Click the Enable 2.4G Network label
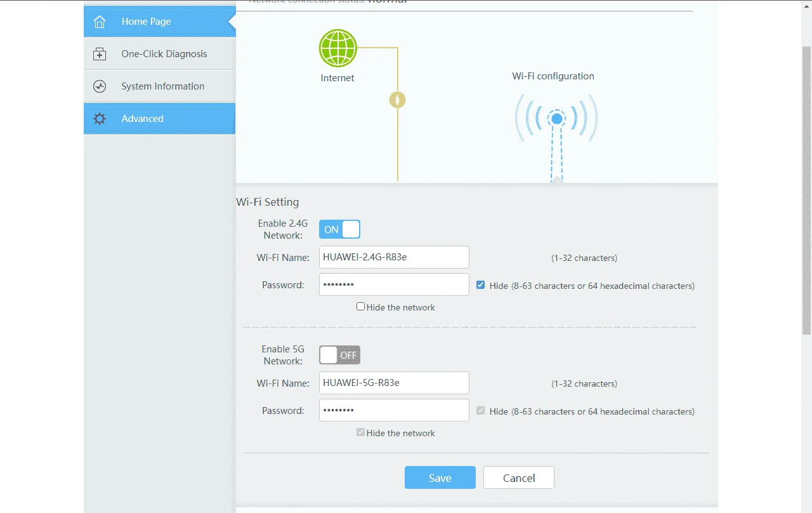This screenshot has width=812, height=513. point(283,229)
